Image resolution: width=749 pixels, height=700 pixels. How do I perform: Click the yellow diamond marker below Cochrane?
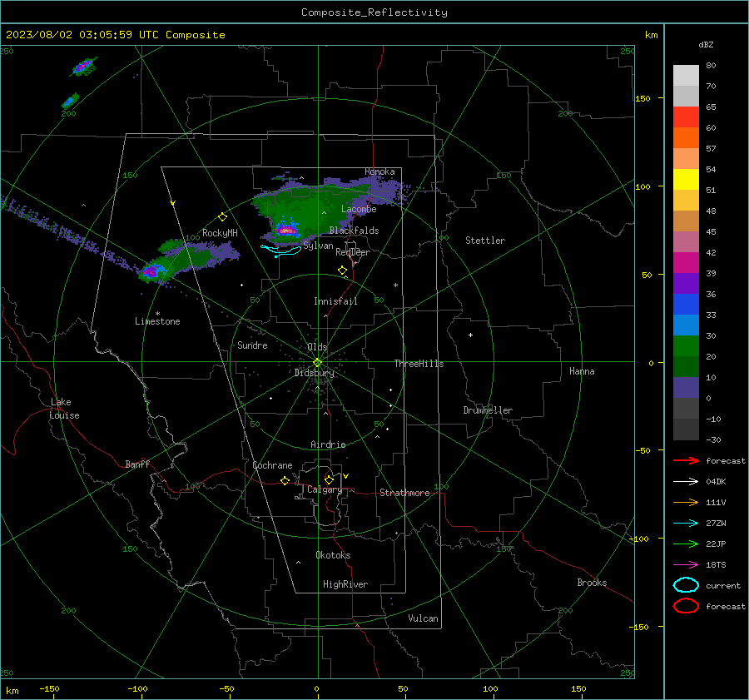coord(285,480)
